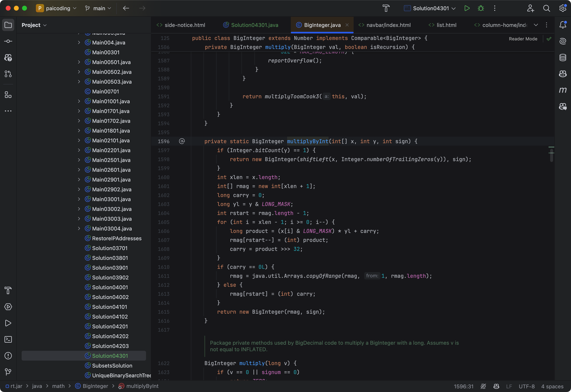Expand the Main004.java tree node
Viewport: 571px width, 392px height.
[79, 42]
